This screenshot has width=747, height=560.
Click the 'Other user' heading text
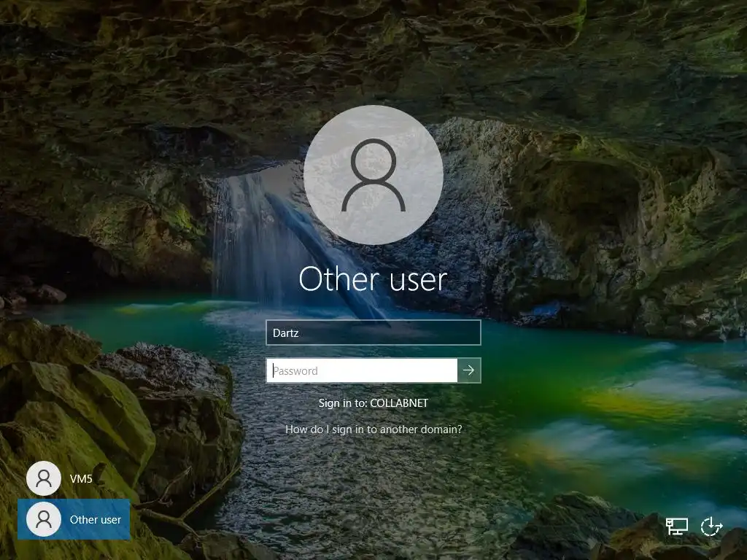tap(373, 279)
